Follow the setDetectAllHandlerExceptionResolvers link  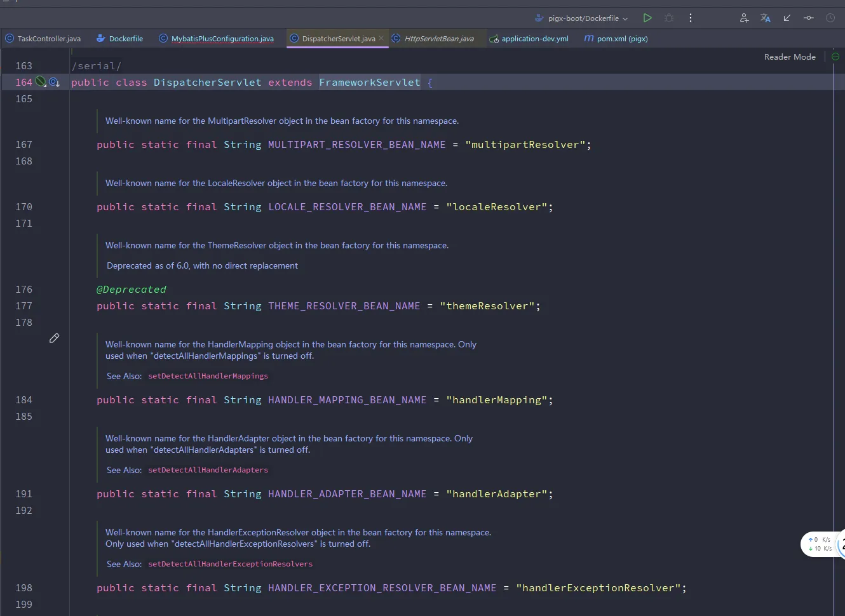pyautogui.click(x=230, y=564)
